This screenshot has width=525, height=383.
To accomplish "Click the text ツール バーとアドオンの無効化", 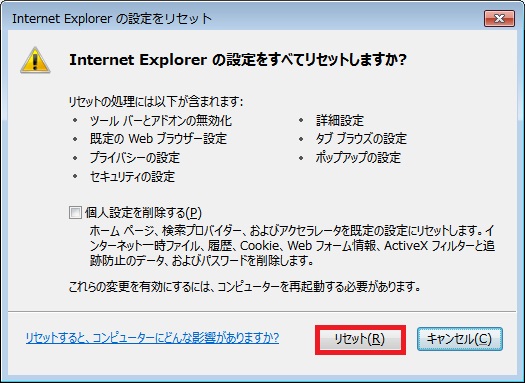I will tap(161, 121).
